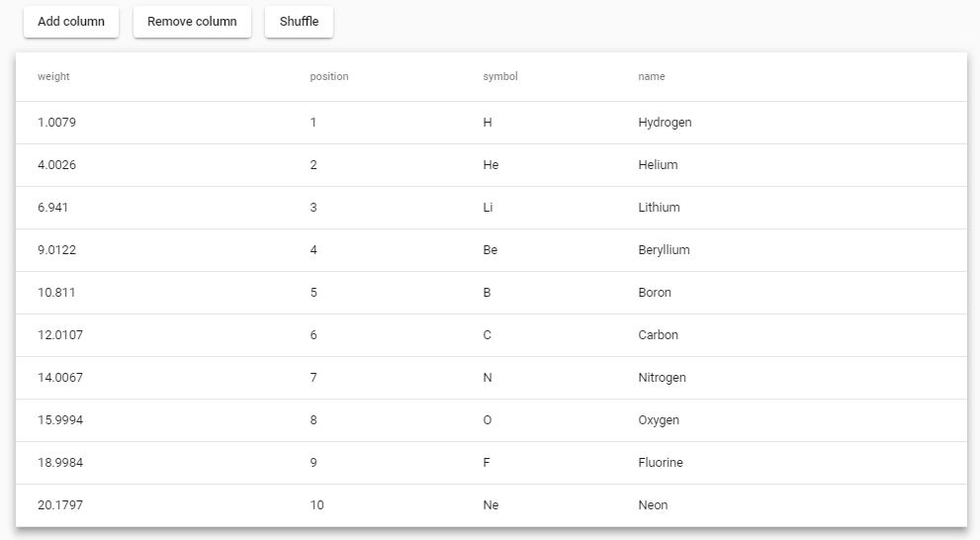Select the Neon name cell
This screenshot has height=540, width=980.
tap(653, 505)
